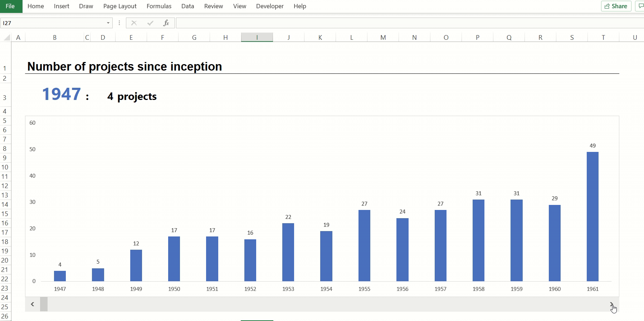Switch to the Home ribbon tab
Screen dimensions: 644x321
click(36, 6)
